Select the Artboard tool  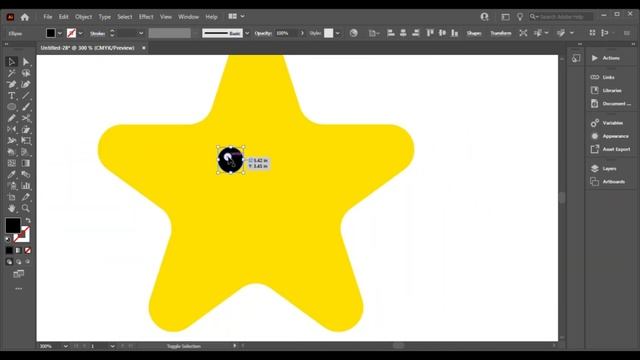coord(11,197)
